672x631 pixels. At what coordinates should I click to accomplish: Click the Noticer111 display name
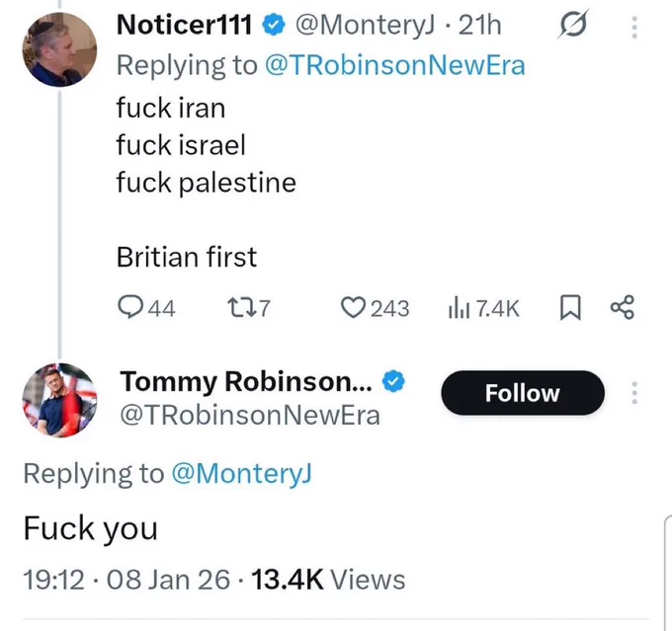pos(184,25)
